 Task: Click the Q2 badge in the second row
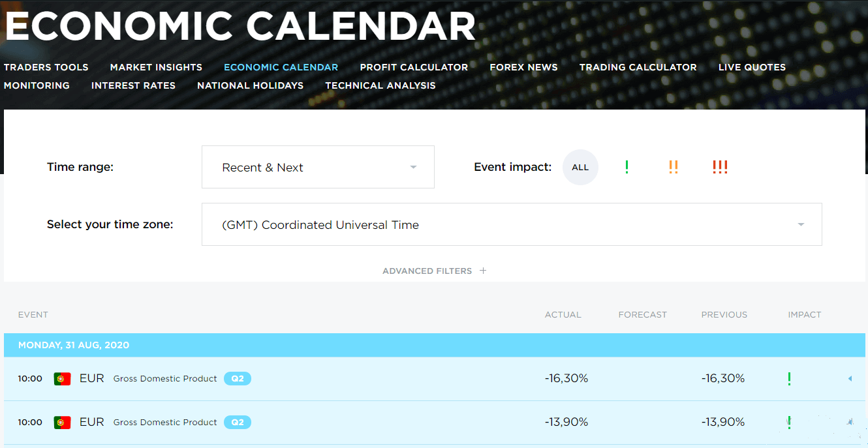(x=238, y=423)
